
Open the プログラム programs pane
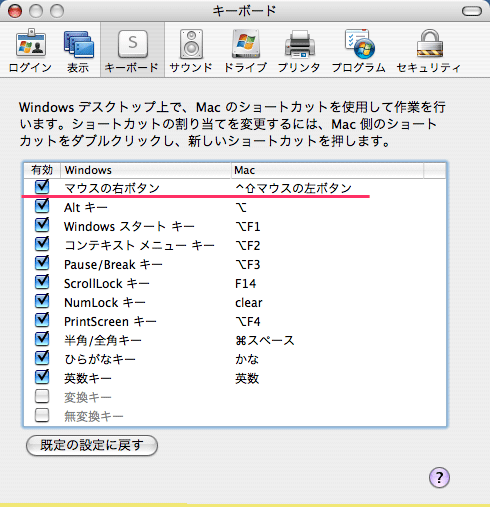tap(359, 50)
